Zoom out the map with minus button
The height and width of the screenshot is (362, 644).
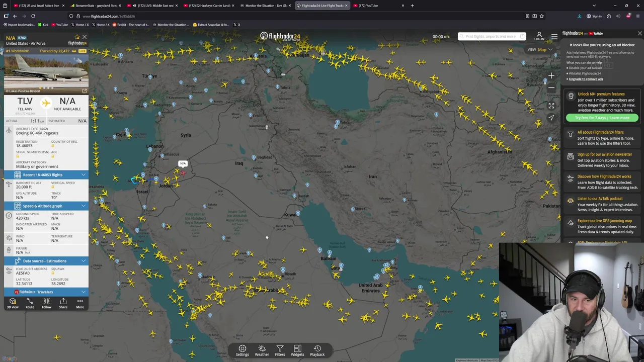(551, 88)
